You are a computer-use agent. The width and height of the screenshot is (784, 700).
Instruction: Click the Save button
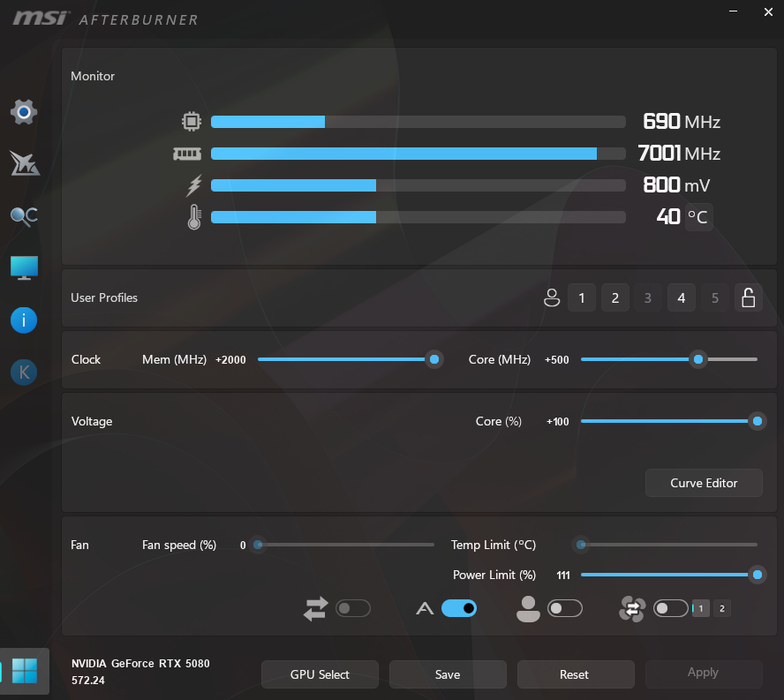coord(448,674)
